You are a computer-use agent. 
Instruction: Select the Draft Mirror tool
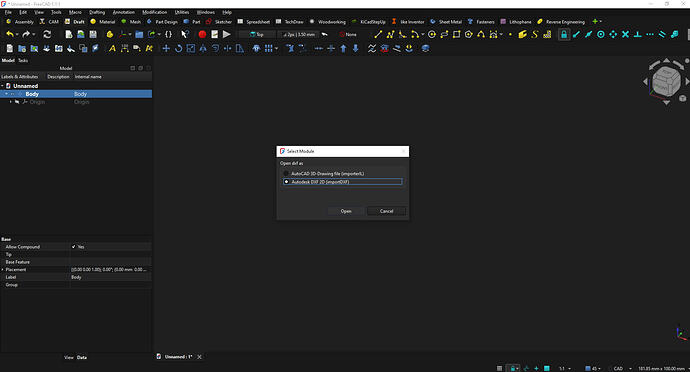click(x=203, y=48)
